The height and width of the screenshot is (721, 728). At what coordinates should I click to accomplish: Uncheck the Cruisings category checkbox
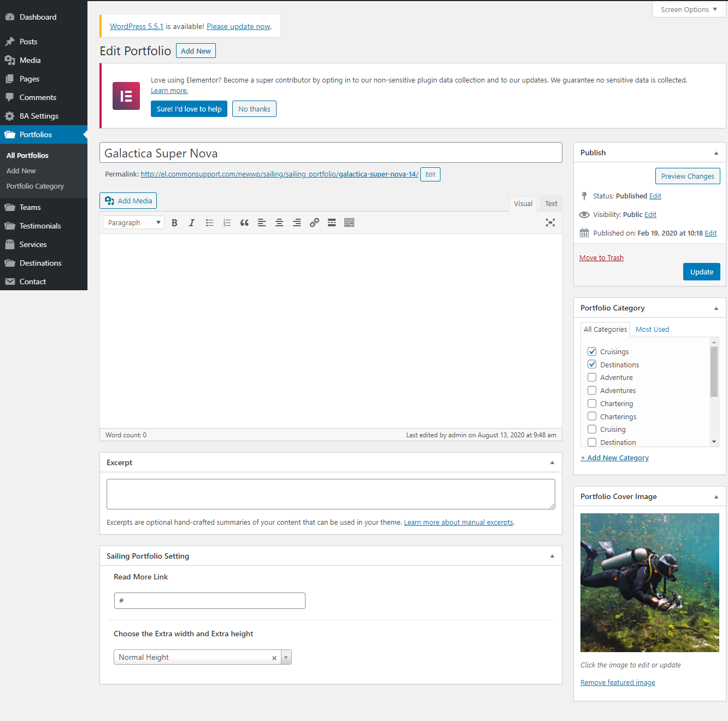point(592,351)
